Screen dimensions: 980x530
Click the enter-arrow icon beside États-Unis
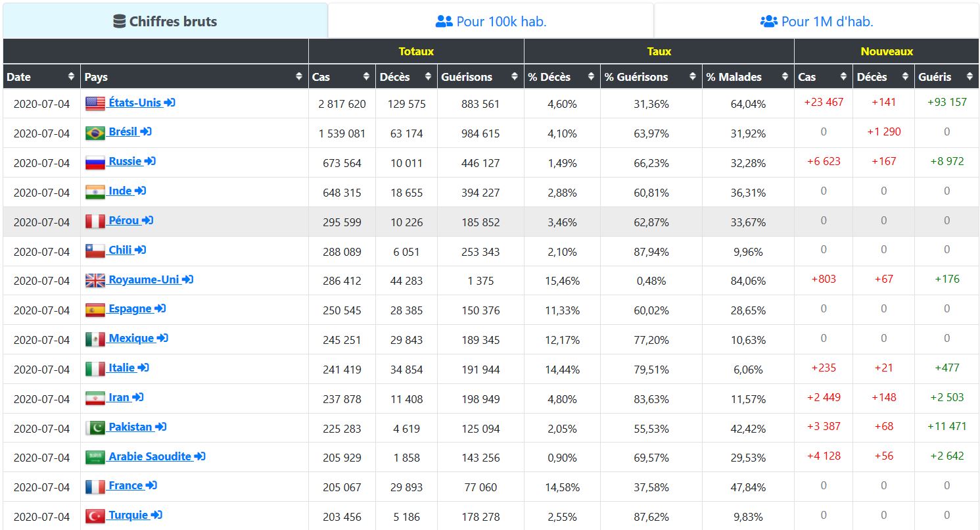pyautogui.click(x=170, y=103)
